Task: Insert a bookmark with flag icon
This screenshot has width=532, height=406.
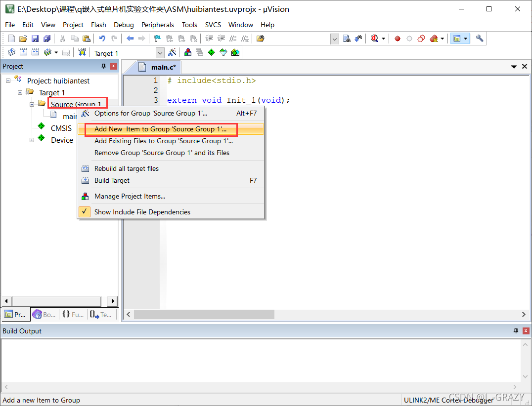Action: tap(157, 39)
